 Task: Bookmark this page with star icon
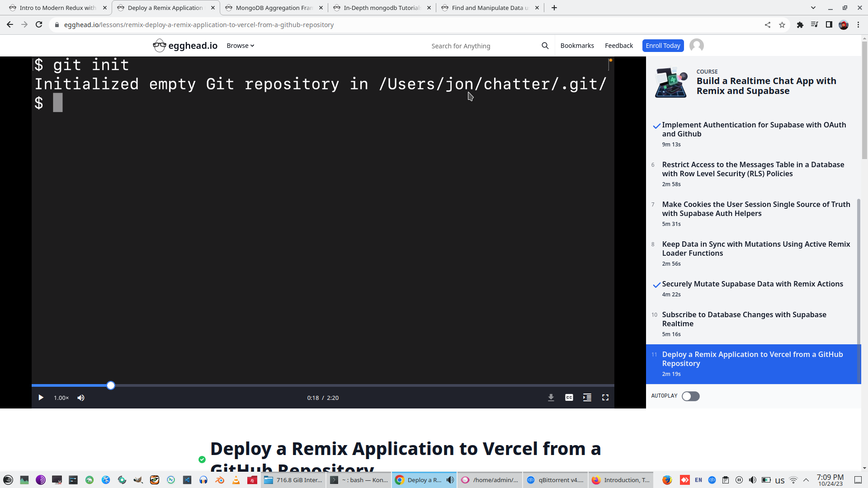click(x=782, y=25)
